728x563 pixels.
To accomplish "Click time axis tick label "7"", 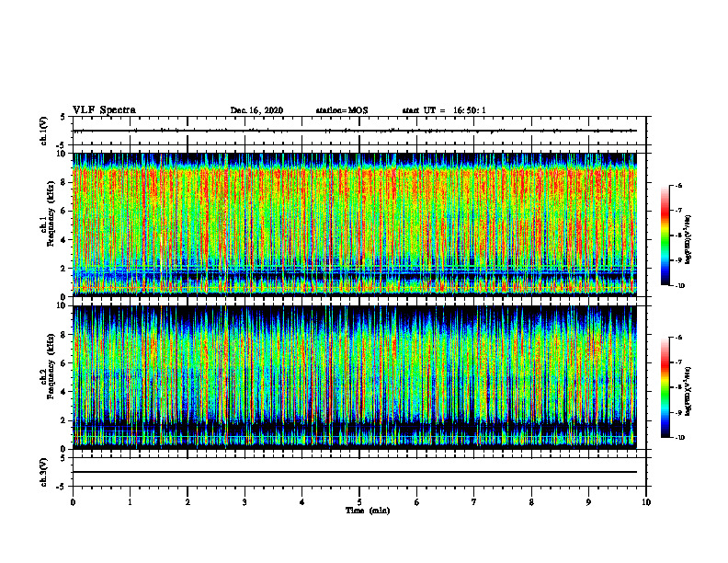I will (x=474, y=502).
